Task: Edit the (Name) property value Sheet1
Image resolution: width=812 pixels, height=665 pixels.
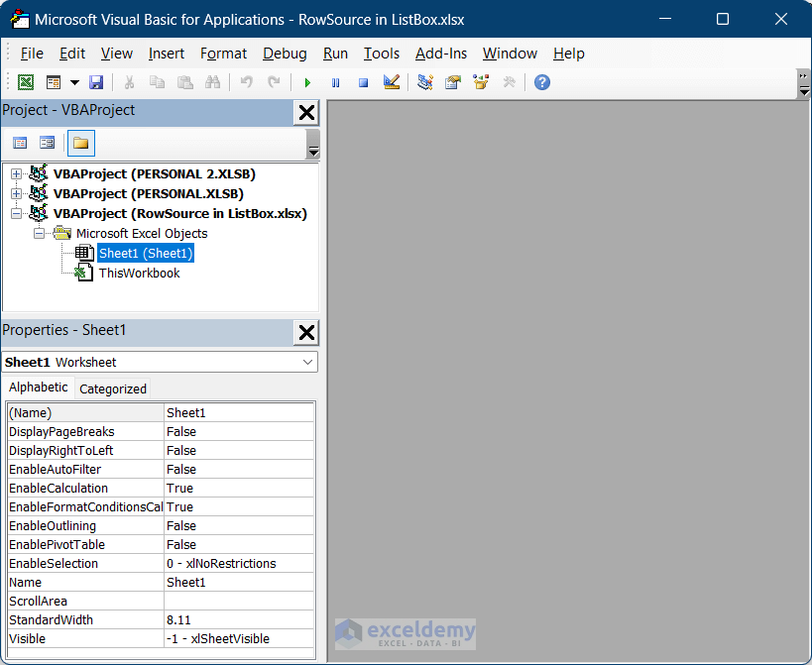Action: [x=239, y=413]
